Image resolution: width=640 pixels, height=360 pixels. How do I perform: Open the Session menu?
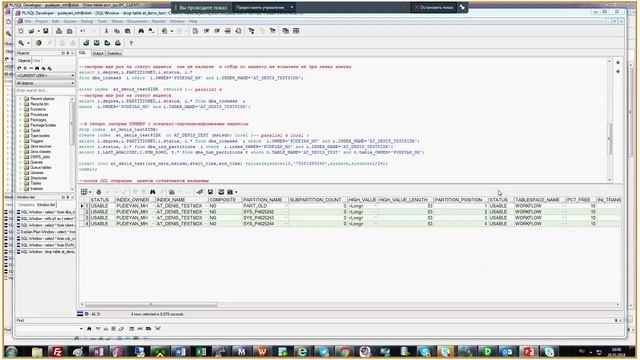pos(70,21)
